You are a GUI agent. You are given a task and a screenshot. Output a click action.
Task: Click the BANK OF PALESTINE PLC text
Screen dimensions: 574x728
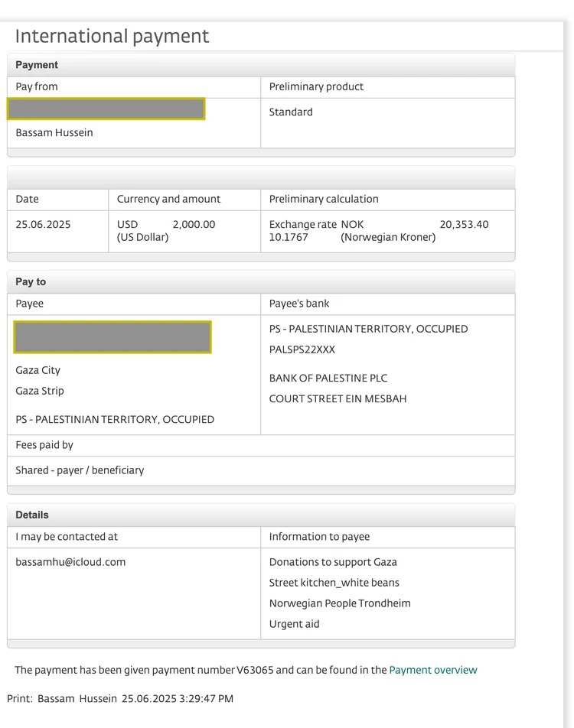[328, 378]
